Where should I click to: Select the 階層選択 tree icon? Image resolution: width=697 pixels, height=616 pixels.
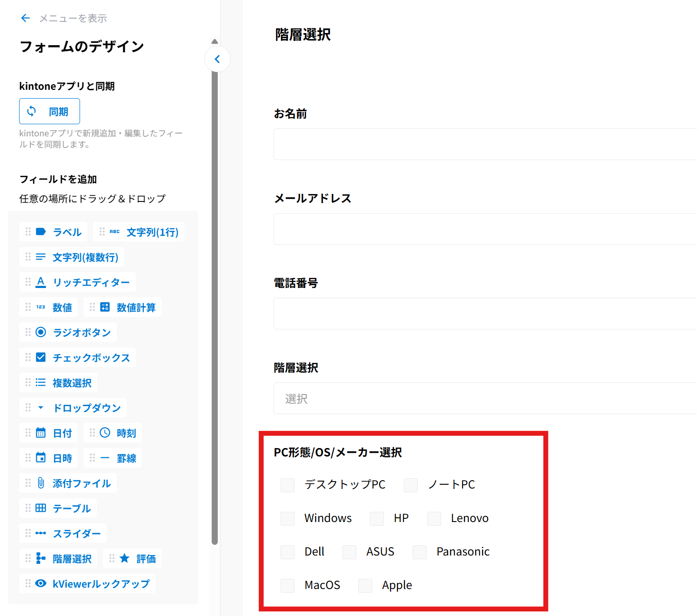point(41,558)
